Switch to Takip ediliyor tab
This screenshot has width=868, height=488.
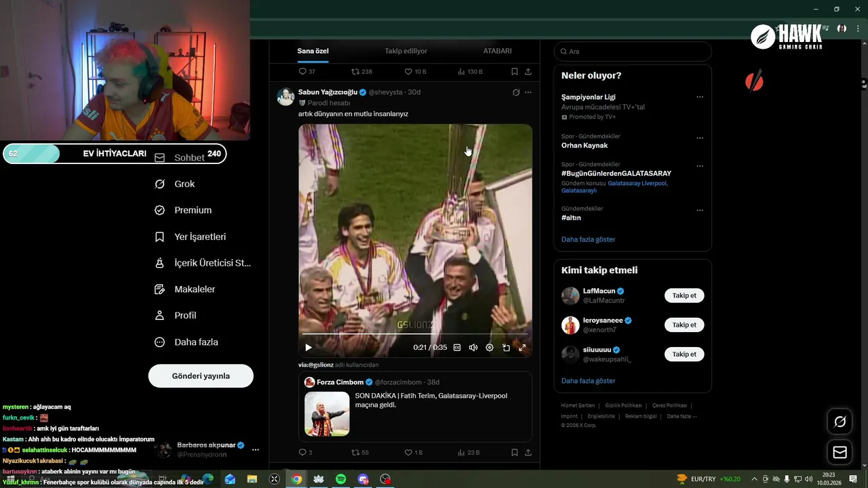[406, 51]
